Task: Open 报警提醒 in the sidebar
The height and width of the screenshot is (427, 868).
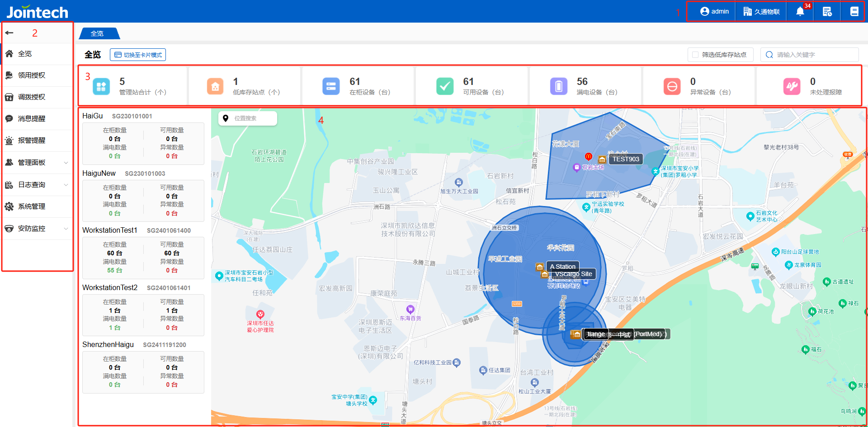Action: pos(32,140)
